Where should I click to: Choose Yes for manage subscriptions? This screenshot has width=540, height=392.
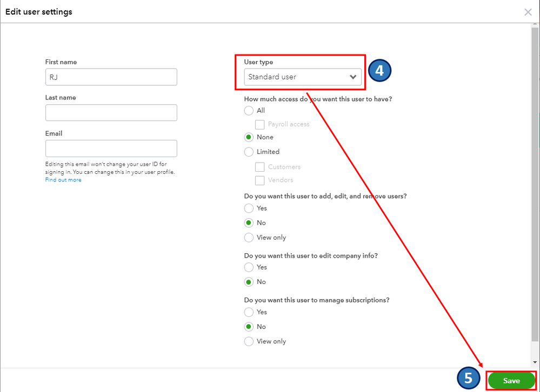coord(249,312)
